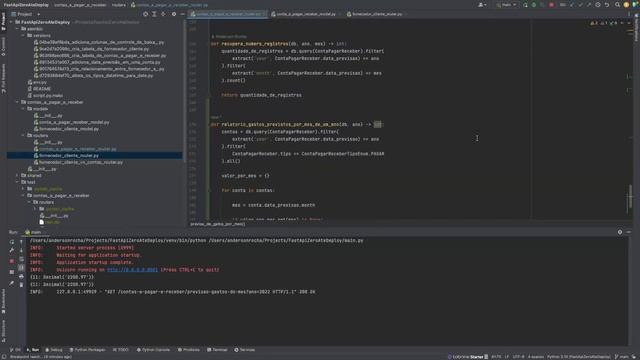Viewport: 640px width, 360px height.
Task: Open the Python Console tab
Action: pos(153,350)
